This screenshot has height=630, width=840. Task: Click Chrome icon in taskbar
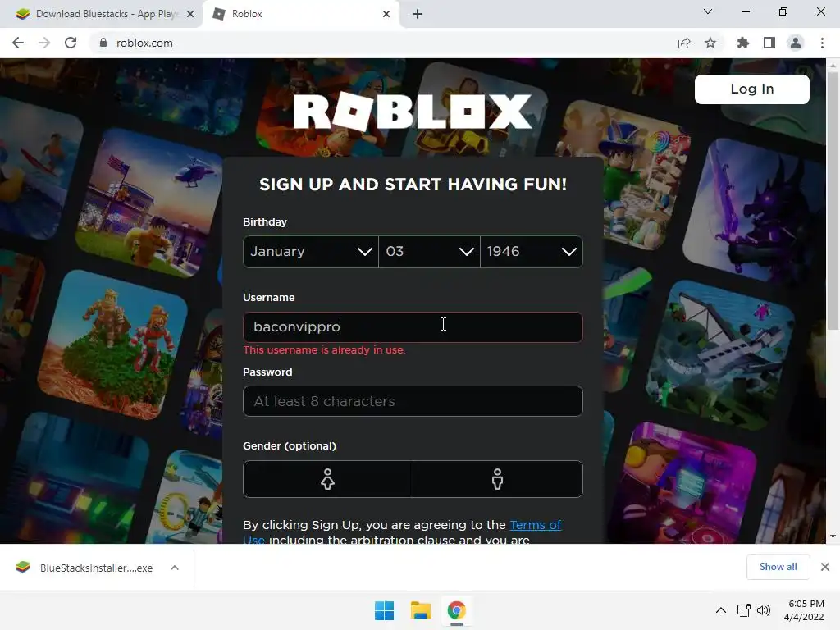point(457,610)
